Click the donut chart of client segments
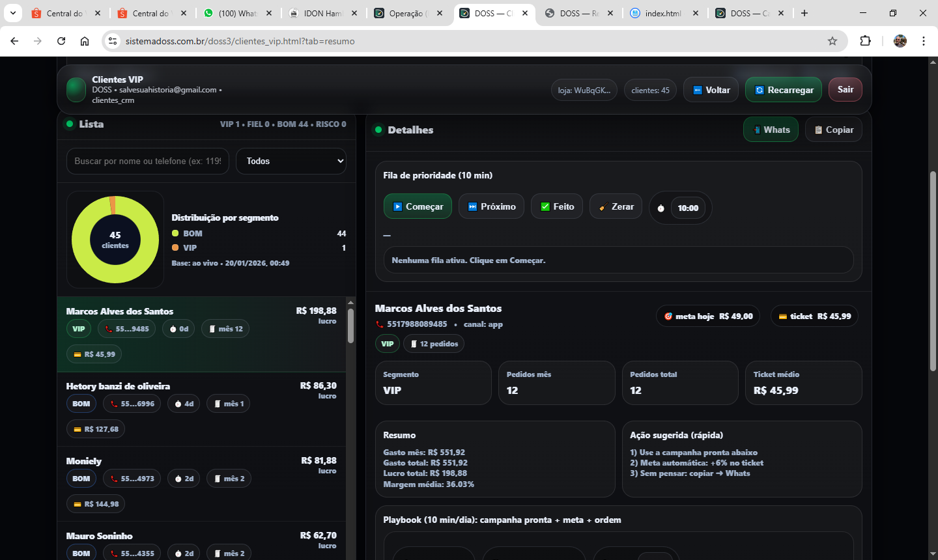Screen dimensions: 938x560 (115, 240)
